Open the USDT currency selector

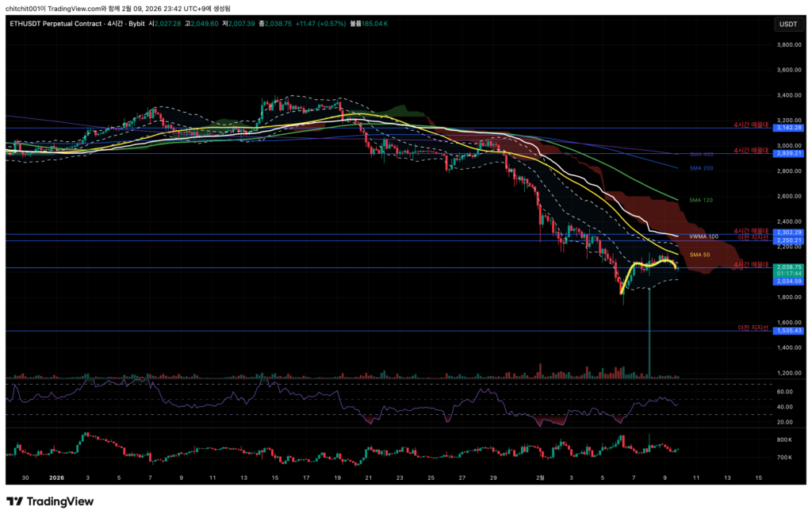(x=788, y=25)
